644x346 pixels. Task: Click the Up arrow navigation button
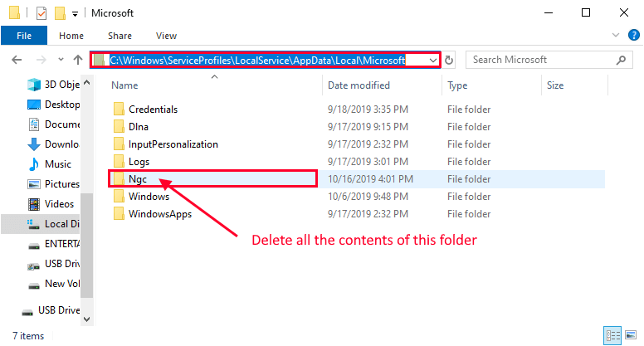click(78, 60)
